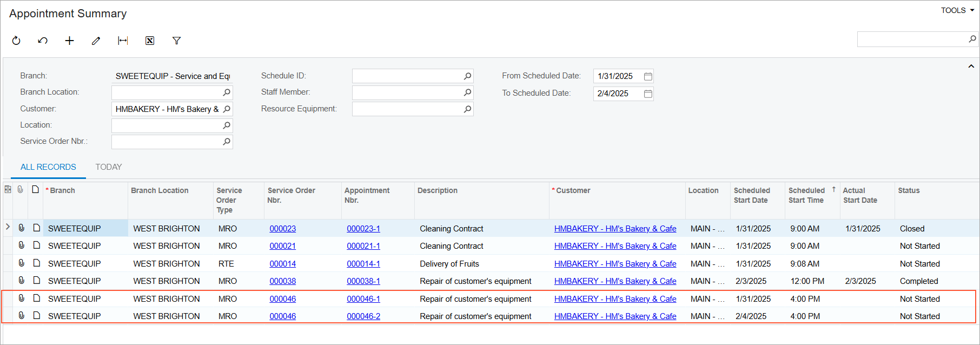Click the attachment paperclip on the 000023 row
Screen dimensions: 980x345
(22, 228)
